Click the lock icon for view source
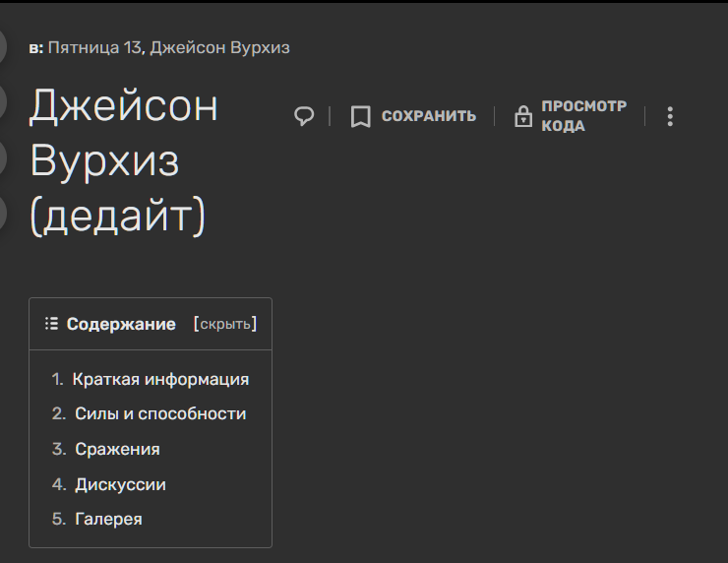 click(523, 116)
